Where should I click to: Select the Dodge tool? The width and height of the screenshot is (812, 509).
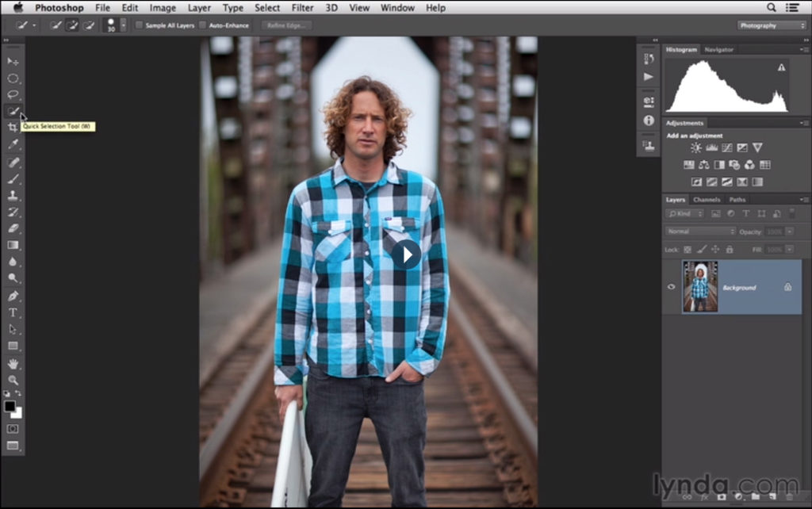click(13, 278)
